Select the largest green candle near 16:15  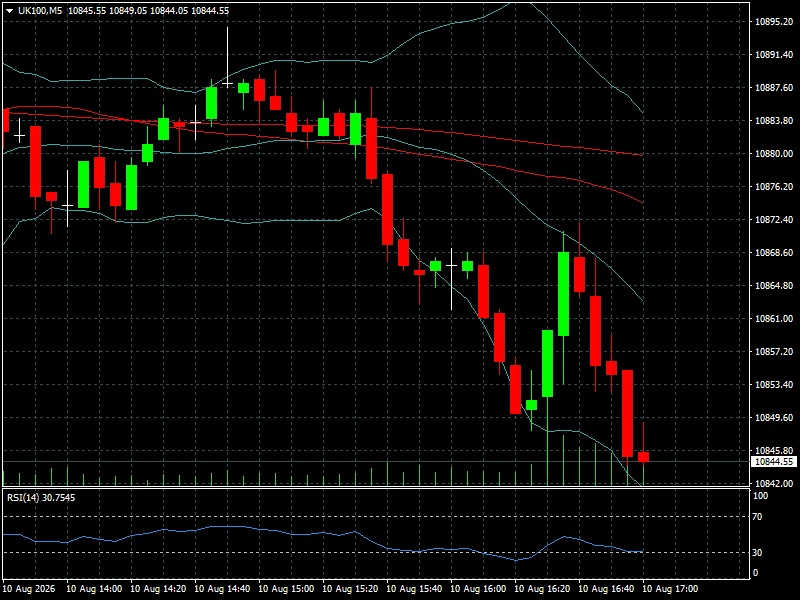pyautogui.click(x=563, y=294)
